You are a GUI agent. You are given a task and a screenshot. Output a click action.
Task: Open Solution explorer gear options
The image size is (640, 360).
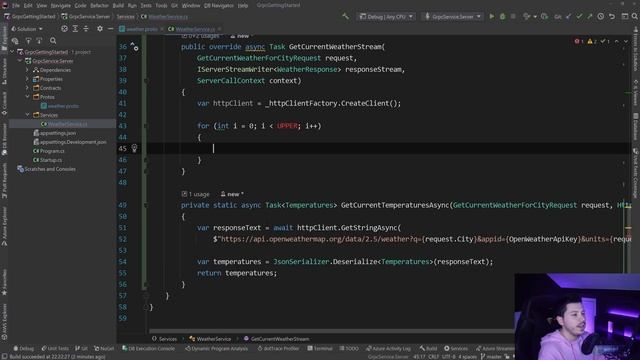(x=100, y=29)
